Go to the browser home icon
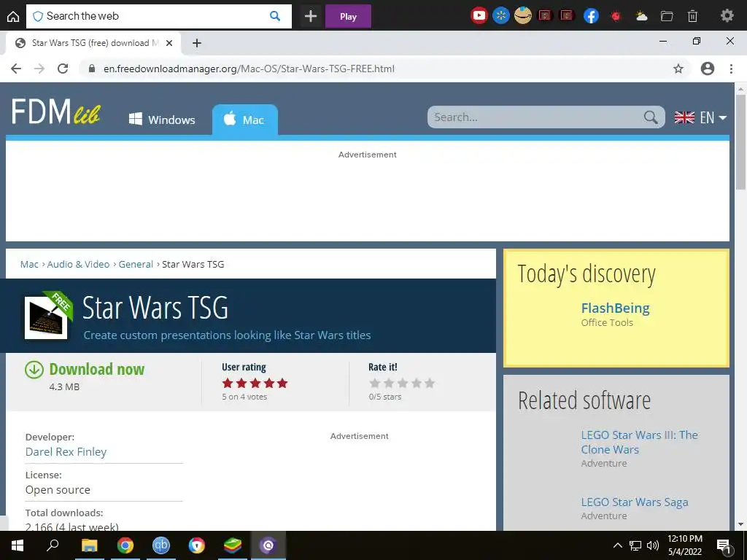This screenshot has height=560, width=747. (x=13, y=17)
